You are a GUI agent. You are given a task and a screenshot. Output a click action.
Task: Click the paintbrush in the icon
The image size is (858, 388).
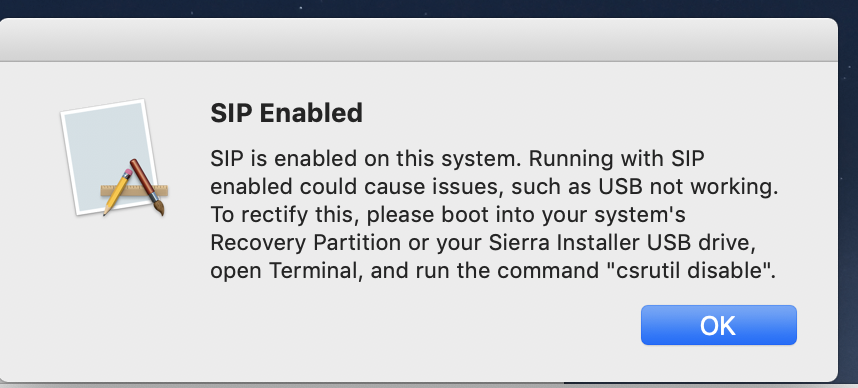147,187
